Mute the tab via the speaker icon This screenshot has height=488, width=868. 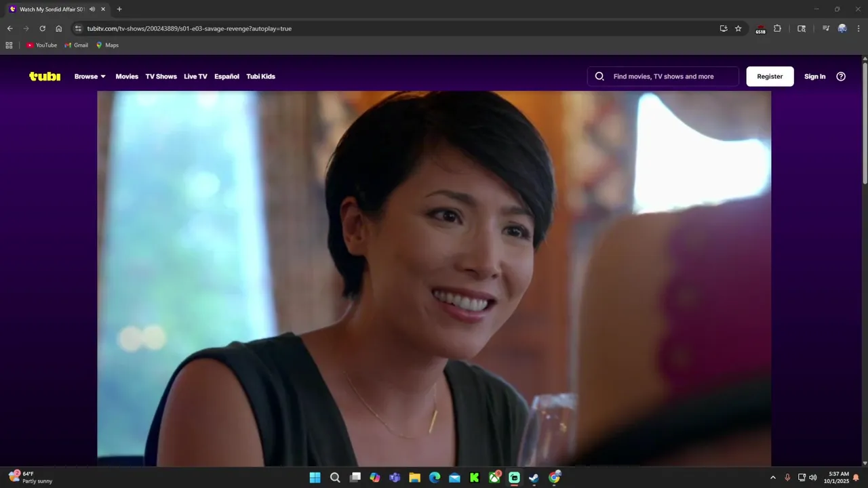coord(92,9)
